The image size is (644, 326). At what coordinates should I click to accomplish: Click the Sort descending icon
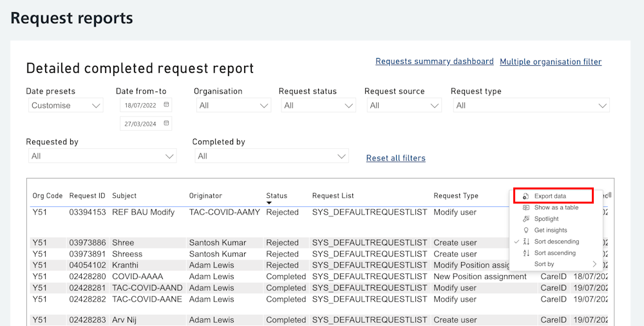(x=526, y=242)
